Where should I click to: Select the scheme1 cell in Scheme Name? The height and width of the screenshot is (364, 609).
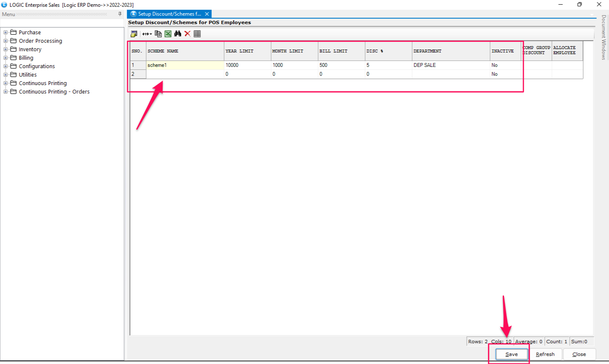point(185,65)
